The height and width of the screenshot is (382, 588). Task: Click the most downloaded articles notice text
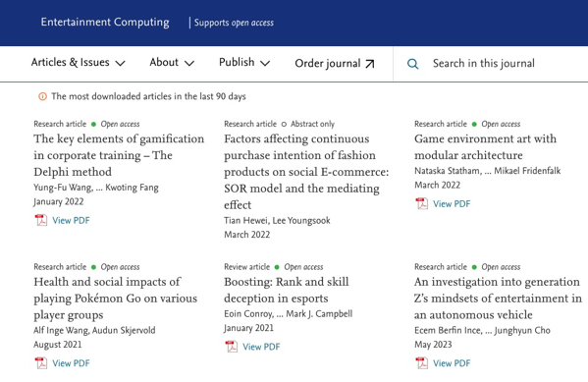click(x=148, y=96)
